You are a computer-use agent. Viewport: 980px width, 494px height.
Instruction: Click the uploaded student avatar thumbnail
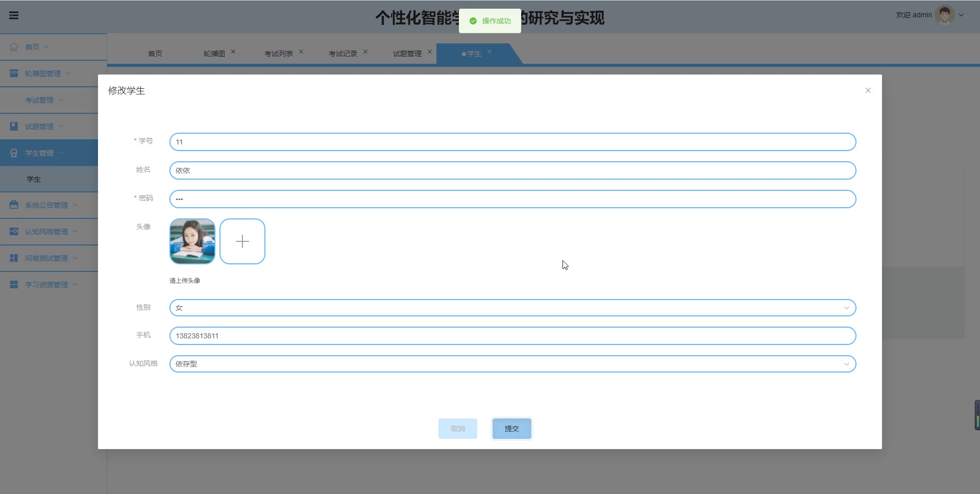coord(192,241)
